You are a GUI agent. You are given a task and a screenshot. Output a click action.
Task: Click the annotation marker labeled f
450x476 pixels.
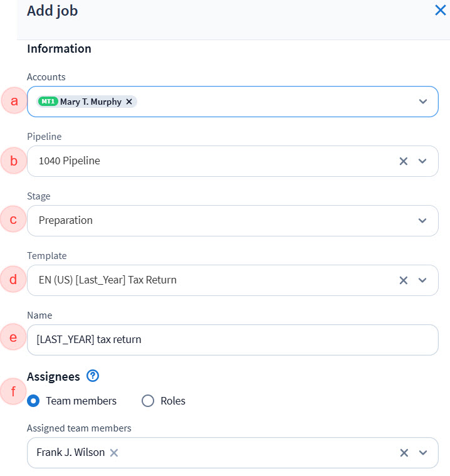[x=14, y=393]
